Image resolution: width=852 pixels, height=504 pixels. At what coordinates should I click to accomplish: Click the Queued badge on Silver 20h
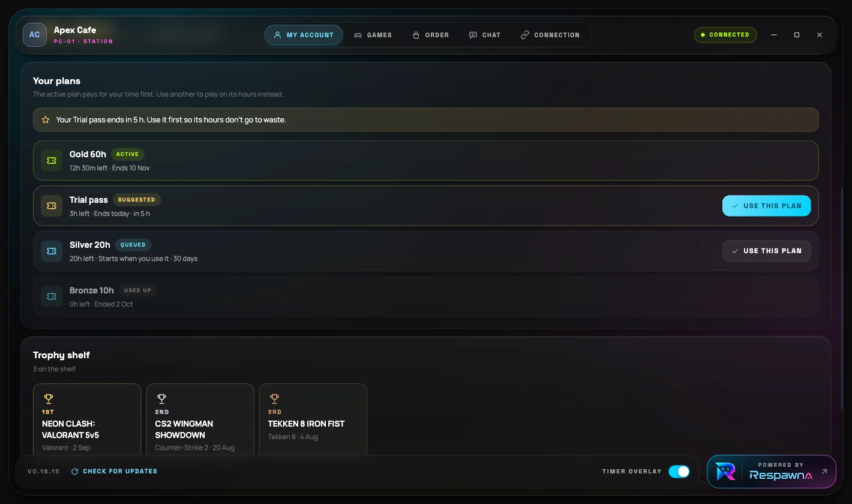pos(133,245)
